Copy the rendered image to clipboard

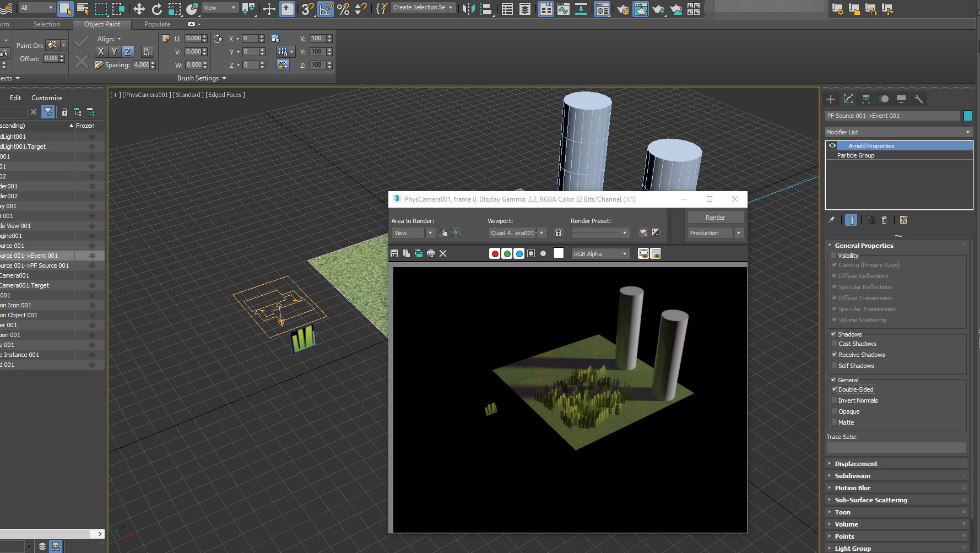[x=407, y=253]
